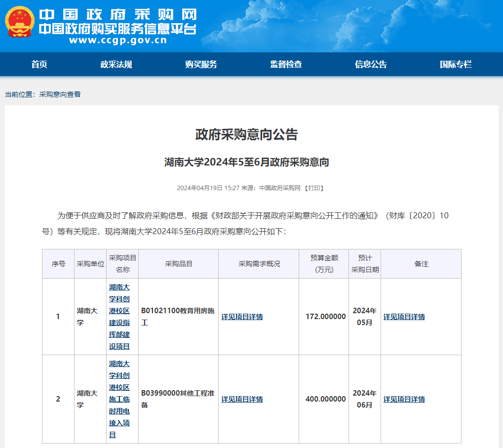Click 详见项目详情 in row 2 采购需求概况 column

(242, 399)
